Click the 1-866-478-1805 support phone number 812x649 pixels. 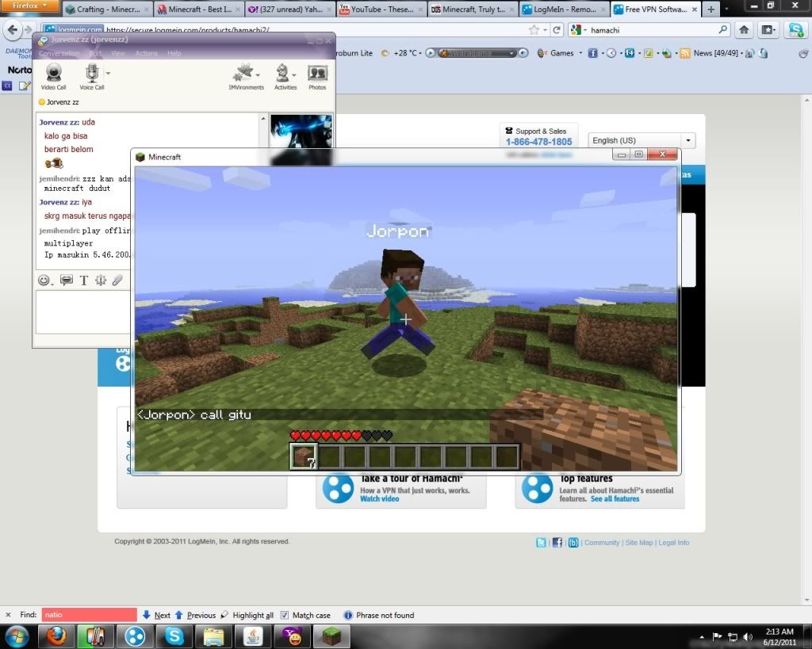[538, 142]
